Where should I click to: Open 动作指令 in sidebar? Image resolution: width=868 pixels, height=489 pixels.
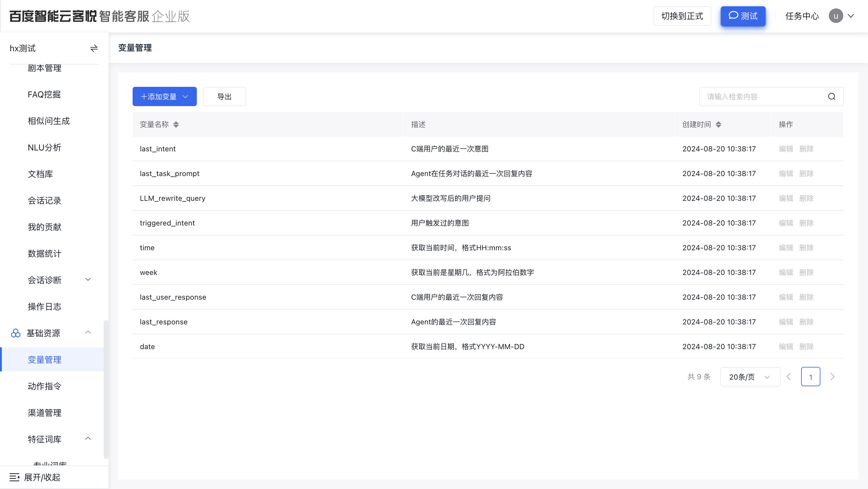click(45, 386)
